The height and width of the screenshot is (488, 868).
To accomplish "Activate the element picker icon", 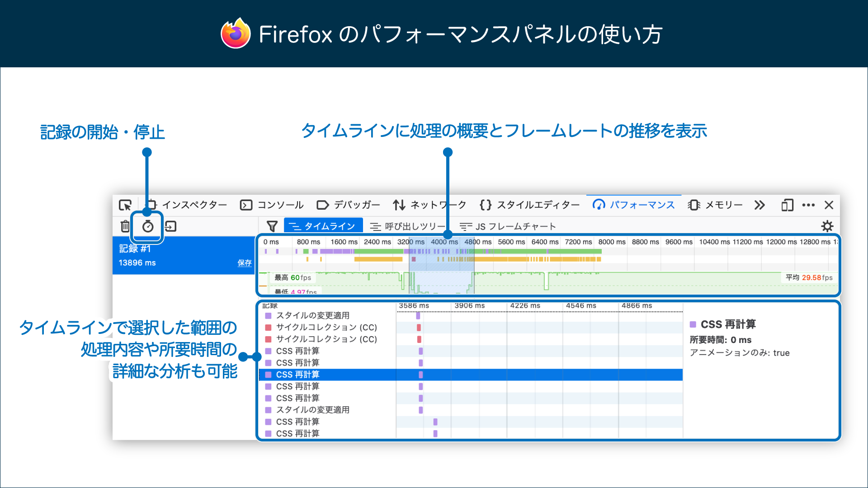I will pos(125,205).
